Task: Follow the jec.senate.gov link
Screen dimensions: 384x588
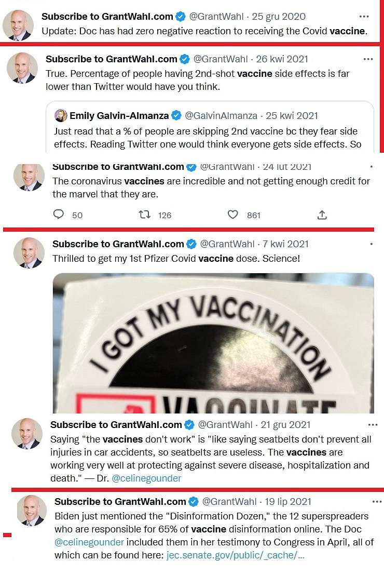Action: tap(235, 555)
